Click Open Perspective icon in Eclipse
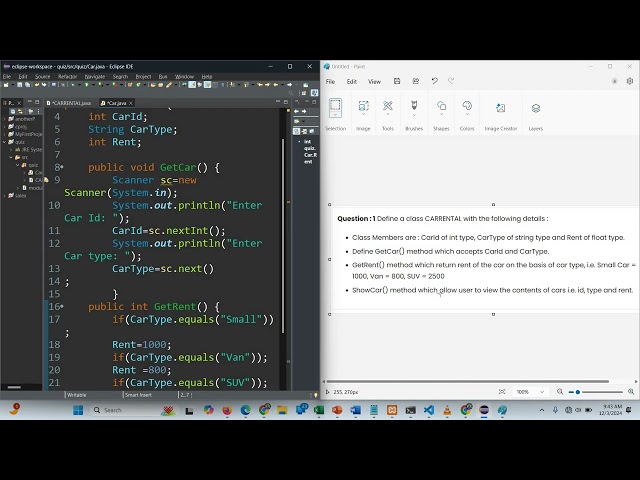Screen dimensions: 640x480 point(304,93)
